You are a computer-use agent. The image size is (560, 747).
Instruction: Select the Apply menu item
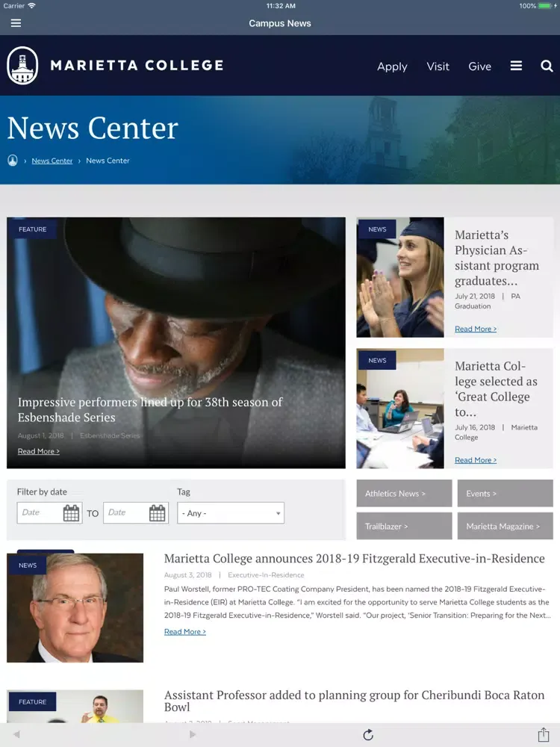coord(392,66)
